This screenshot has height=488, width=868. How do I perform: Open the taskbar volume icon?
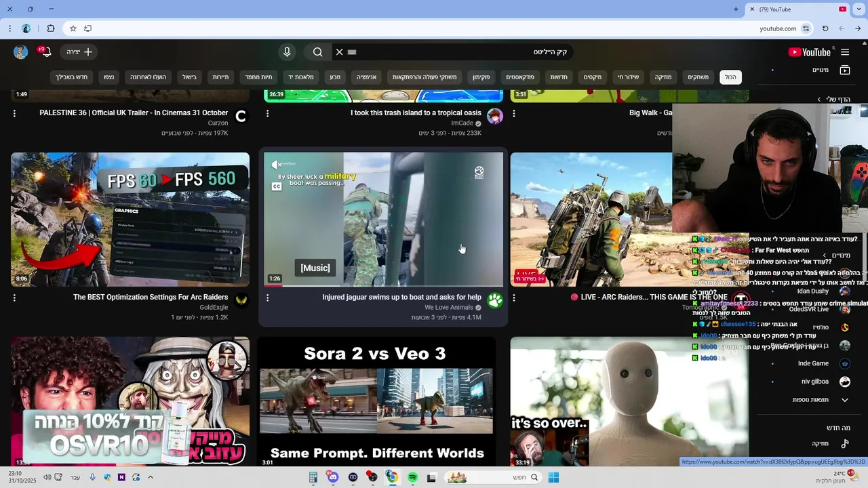(x=47, y=478)
